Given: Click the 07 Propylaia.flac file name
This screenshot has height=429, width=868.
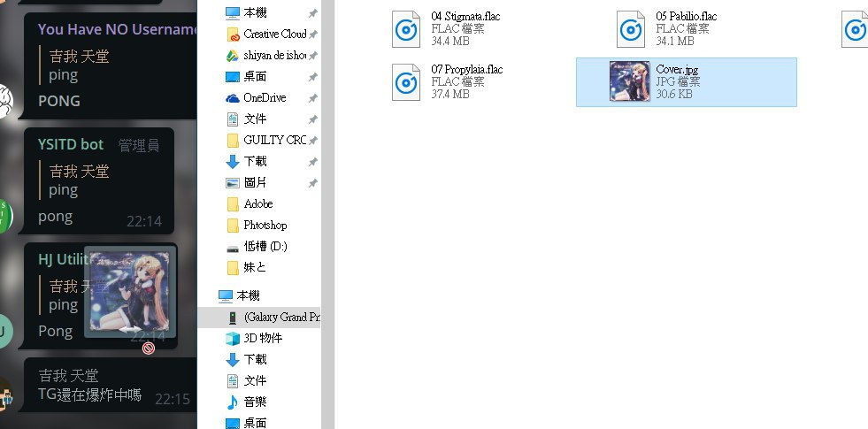Looking at the screenshot, I should click(x=466, y=69).
